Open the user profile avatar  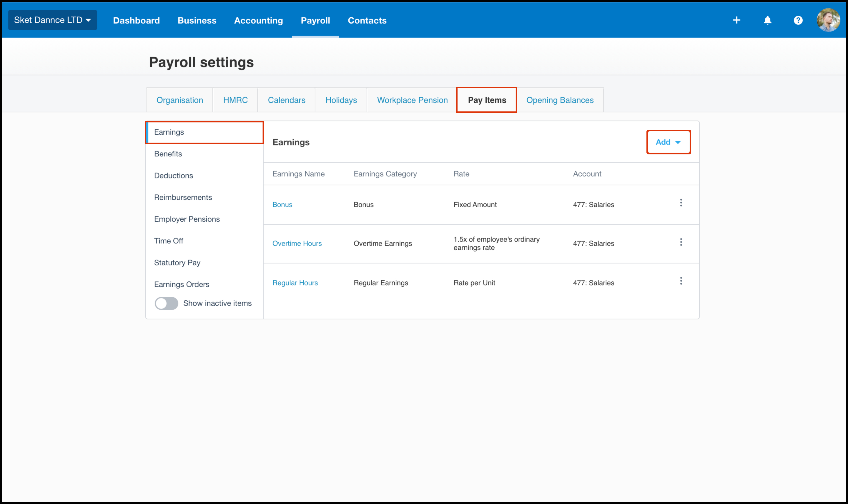coord(828,20)
